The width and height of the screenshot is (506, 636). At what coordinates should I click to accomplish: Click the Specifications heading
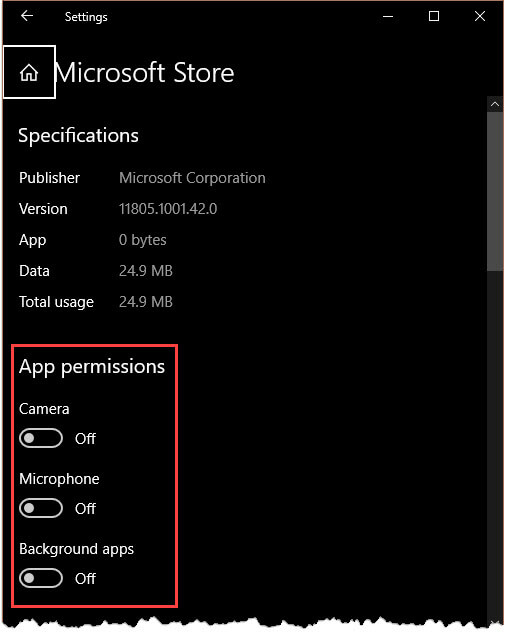[x=78, y=135]
